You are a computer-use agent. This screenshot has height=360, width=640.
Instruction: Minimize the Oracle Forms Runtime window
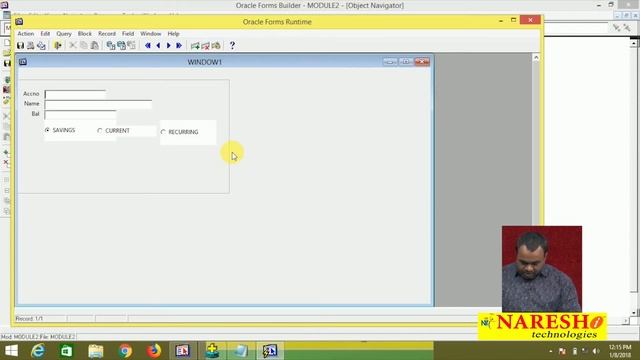501,20
